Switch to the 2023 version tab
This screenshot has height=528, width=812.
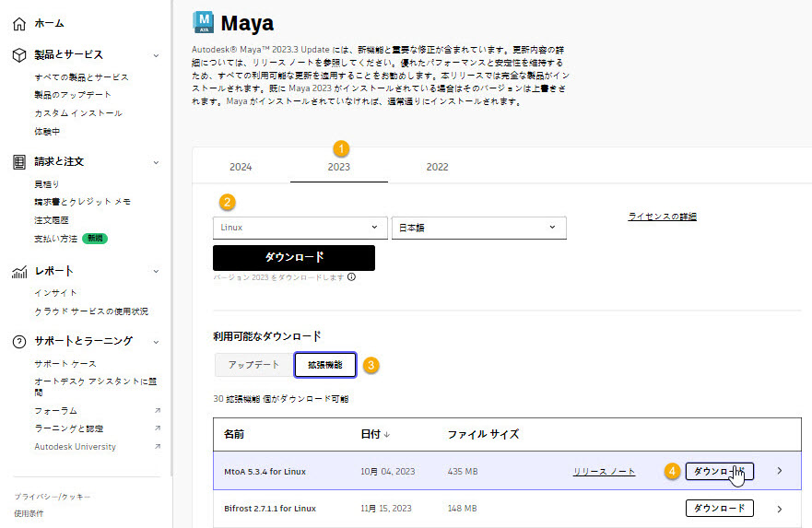click(x=338, y=167)
